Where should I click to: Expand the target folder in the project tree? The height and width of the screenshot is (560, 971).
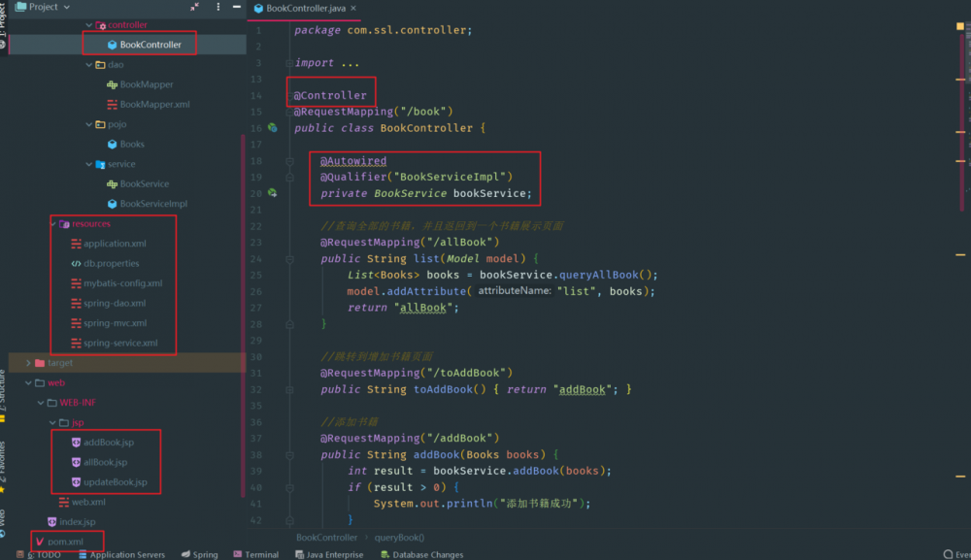pyautogui.click(x=27, y=362)
